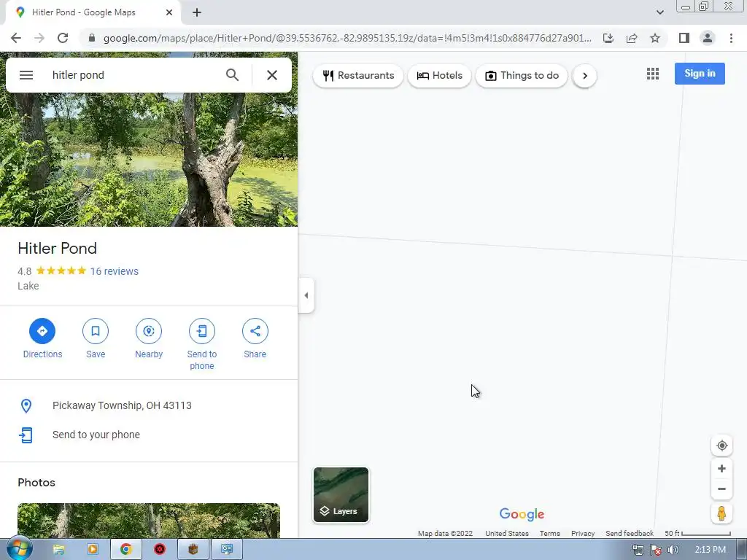Viewport: 747px width, 560px height.
Task: Open the Chrome profile icon
Action: (x=708, y=38)
